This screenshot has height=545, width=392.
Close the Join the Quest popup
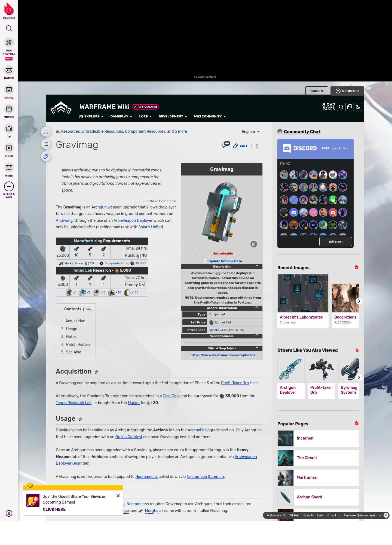(118, 496)
